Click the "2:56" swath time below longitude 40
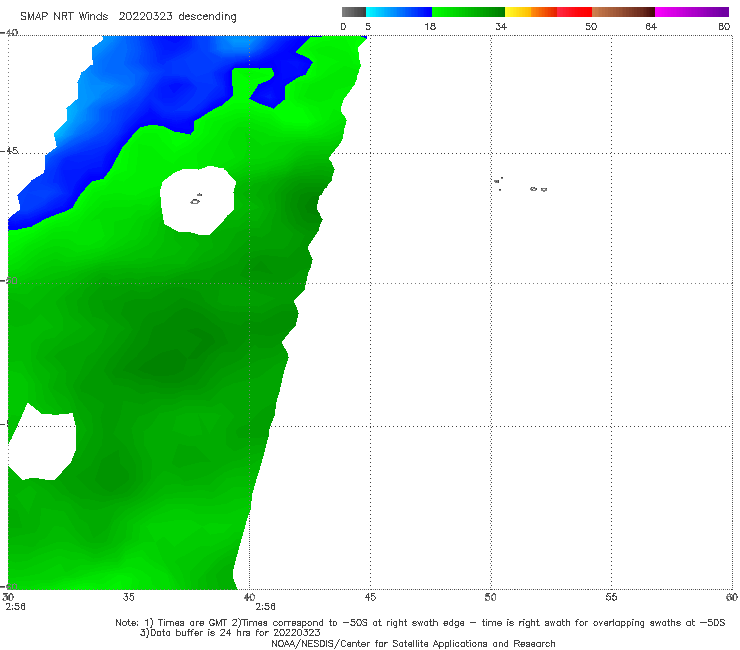740x650 pixels. [x=266, y=607]
